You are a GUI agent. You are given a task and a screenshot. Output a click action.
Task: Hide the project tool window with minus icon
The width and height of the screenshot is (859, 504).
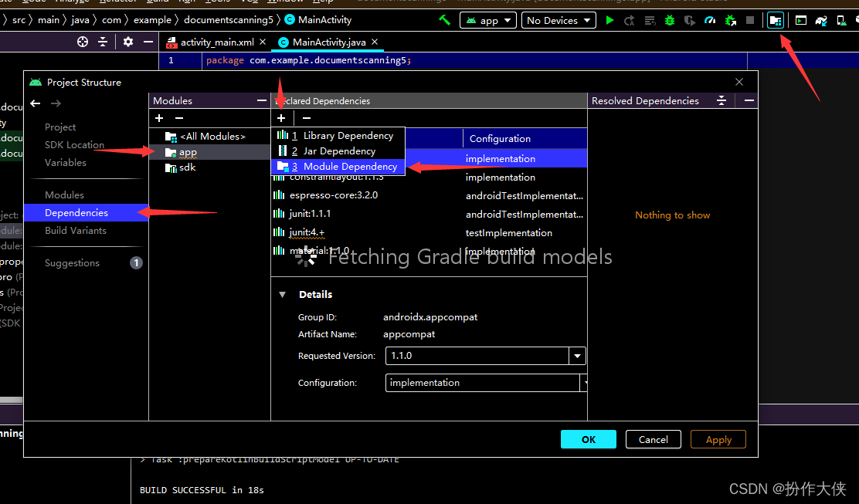click(148, 42)
